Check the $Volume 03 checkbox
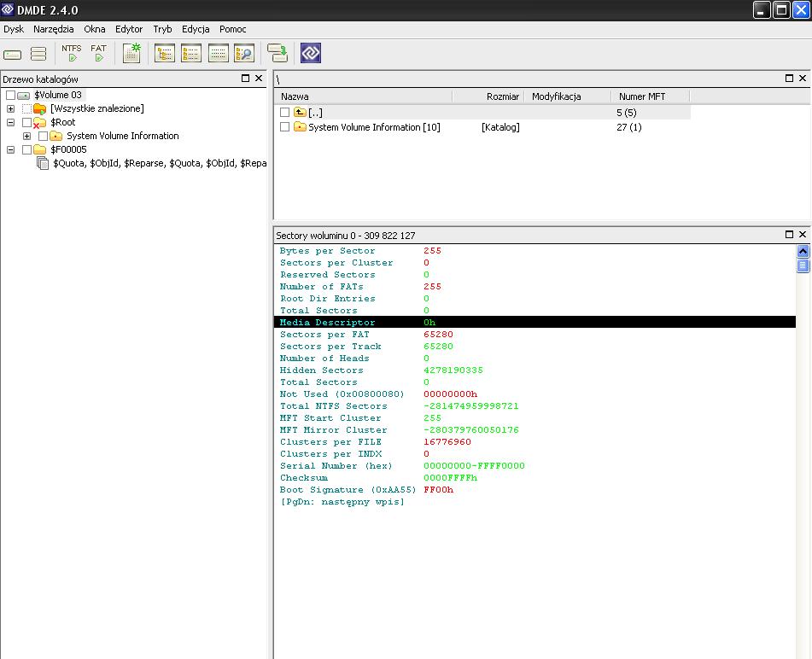Image resolution: width=812 pixels, height=659 pixels. (x=10, y=96)
